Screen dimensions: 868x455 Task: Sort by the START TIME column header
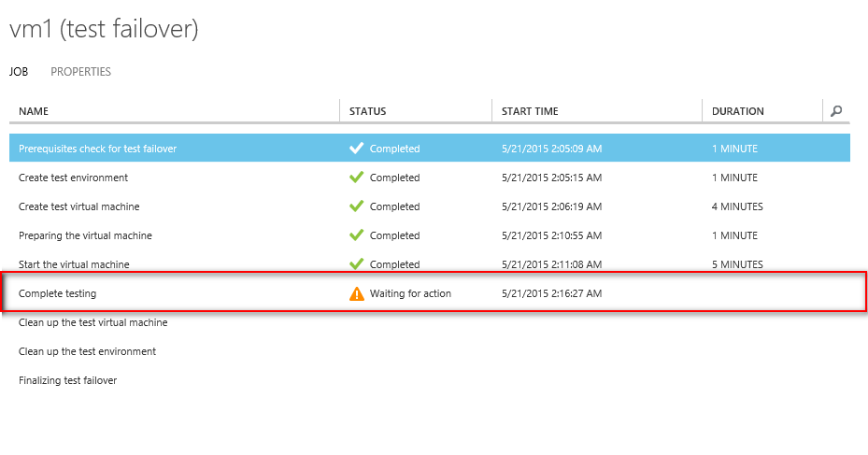point(530,111)
